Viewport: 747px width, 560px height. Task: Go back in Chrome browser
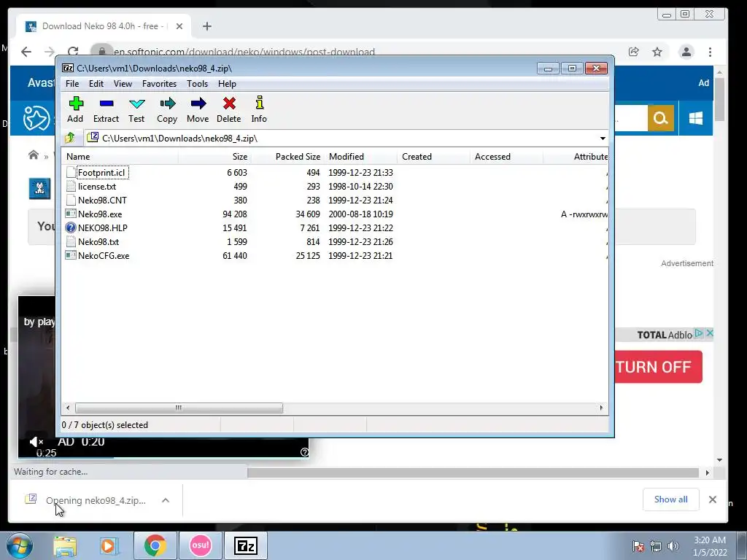(x=26, y=52)
